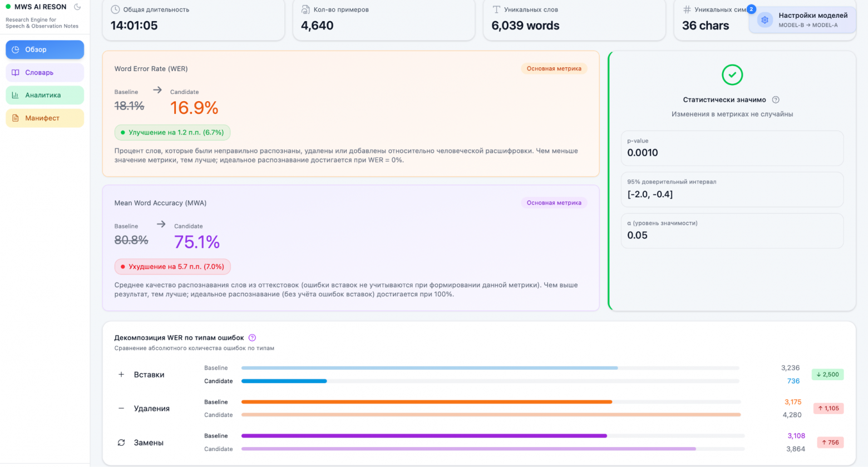Open help icon next to Статистически значимо

(776, 100)
